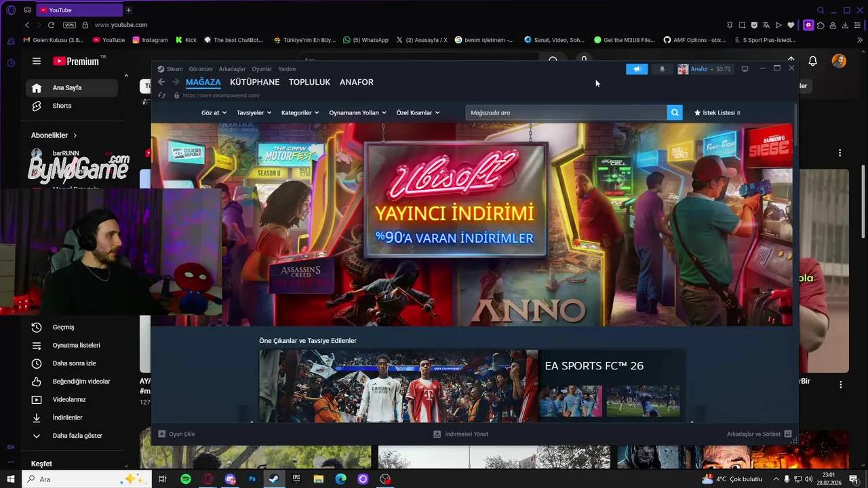The width and height of the screenshot is (868, 488).
Task: Switch to the ANAFOR profile tab
Action: (357, 82)
